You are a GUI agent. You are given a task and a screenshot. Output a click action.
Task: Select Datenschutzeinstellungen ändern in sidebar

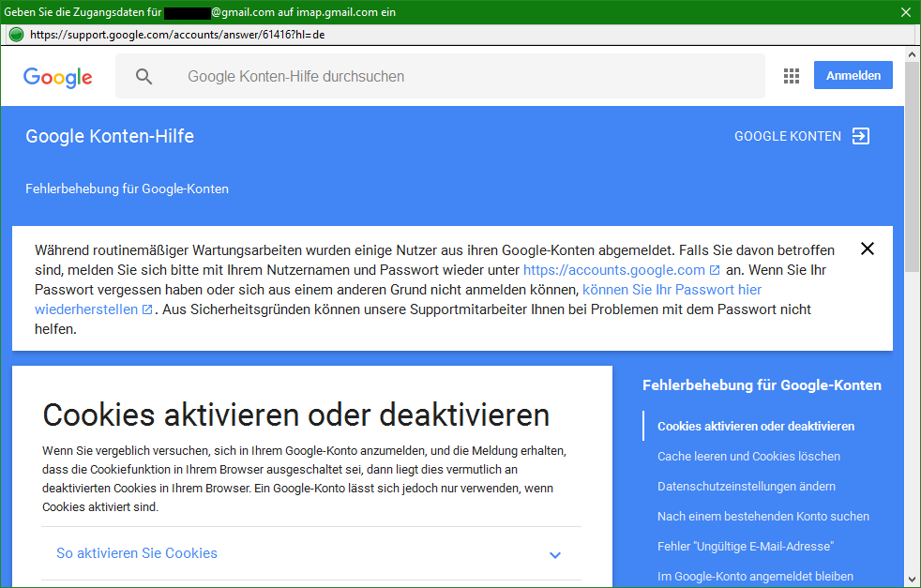pyautogui.click(x=746, y=487)
